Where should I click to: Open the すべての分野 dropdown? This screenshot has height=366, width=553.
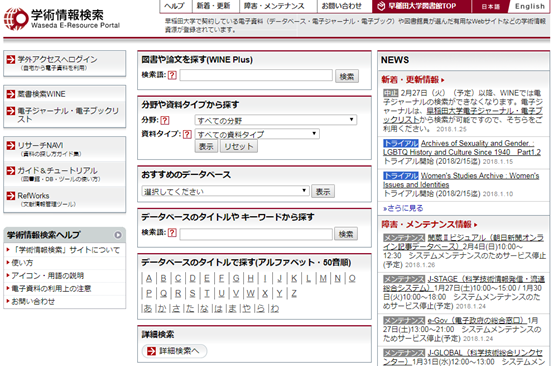pyautogui.click(x=275, y=120)
